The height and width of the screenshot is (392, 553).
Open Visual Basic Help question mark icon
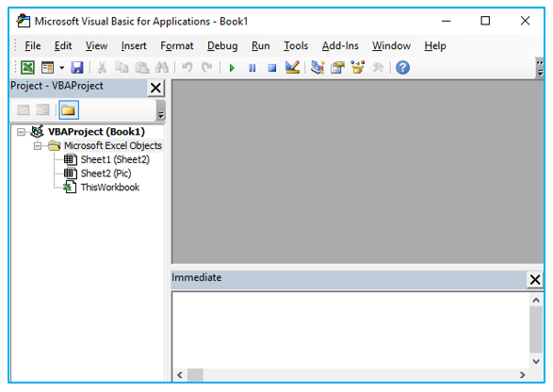coord(402,68)
